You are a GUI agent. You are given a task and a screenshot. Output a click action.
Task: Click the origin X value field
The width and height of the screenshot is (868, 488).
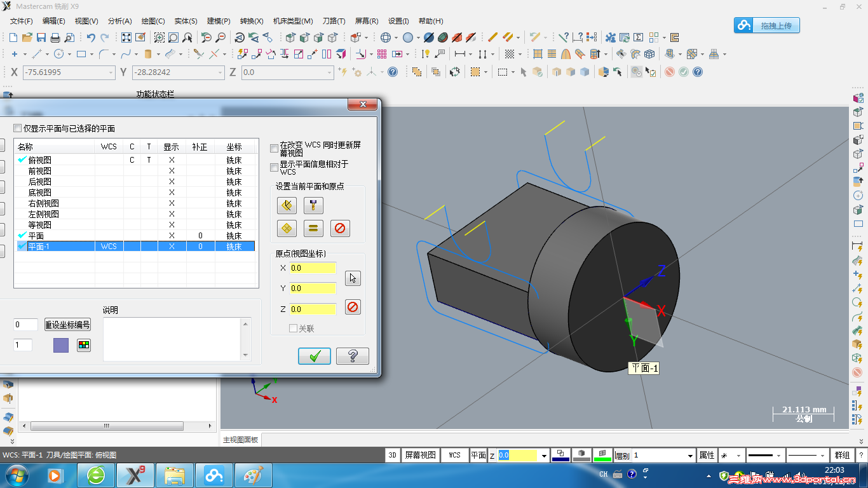pos(313,268)
